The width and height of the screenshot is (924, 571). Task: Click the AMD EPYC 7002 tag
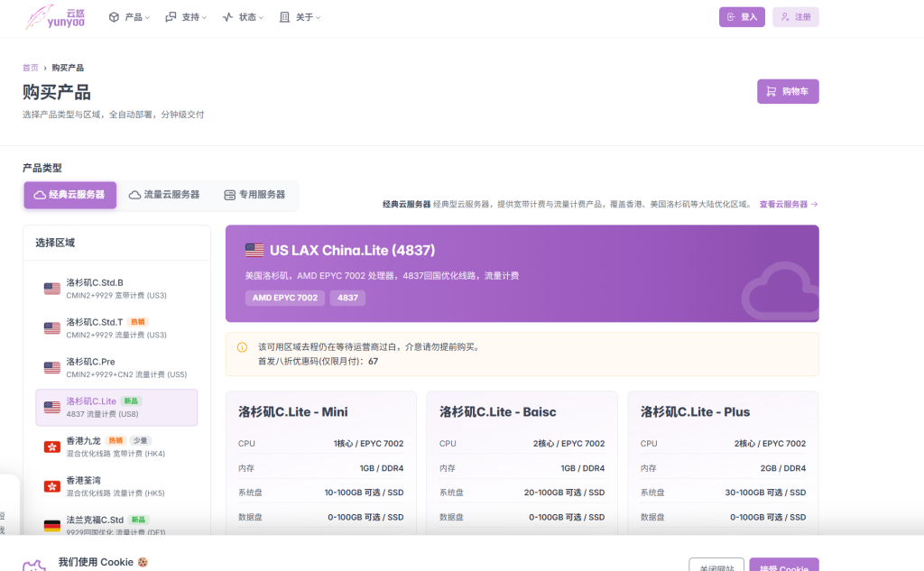285,298
